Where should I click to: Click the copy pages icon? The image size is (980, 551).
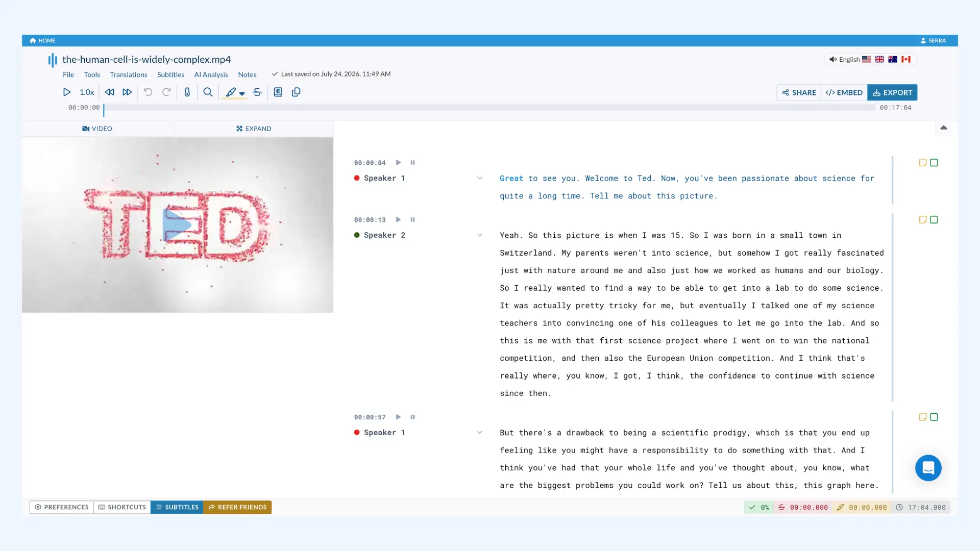coord(296,92)
